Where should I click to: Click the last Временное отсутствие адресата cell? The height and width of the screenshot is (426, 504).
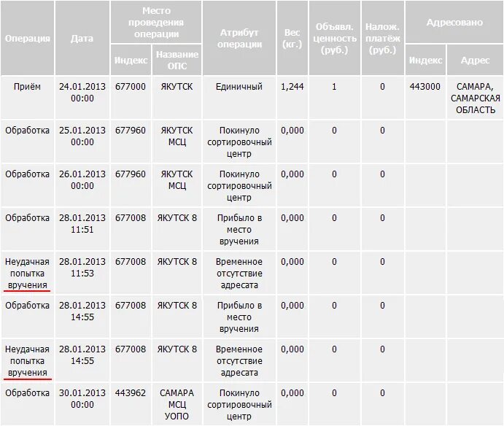[x=239, y=361]
